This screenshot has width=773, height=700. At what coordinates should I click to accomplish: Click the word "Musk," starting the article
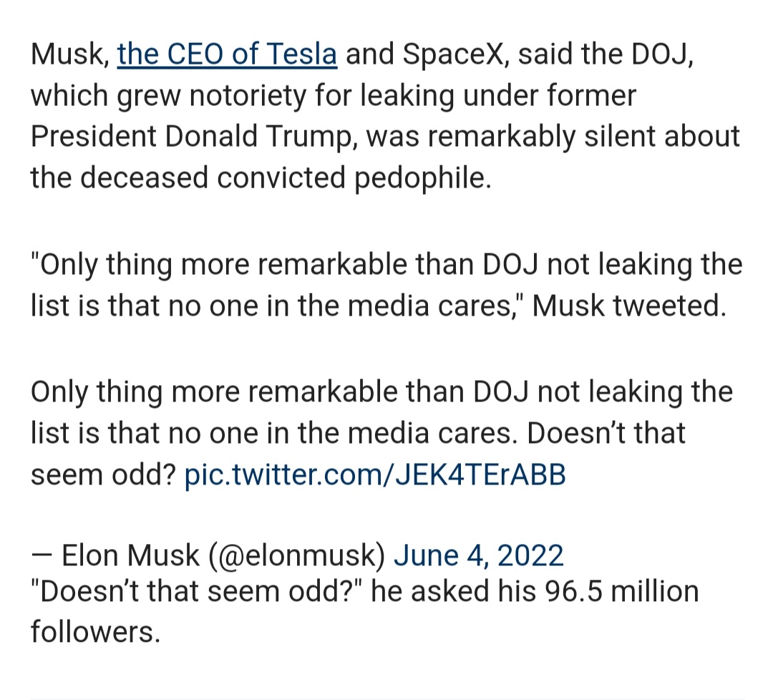coord(70,54)
